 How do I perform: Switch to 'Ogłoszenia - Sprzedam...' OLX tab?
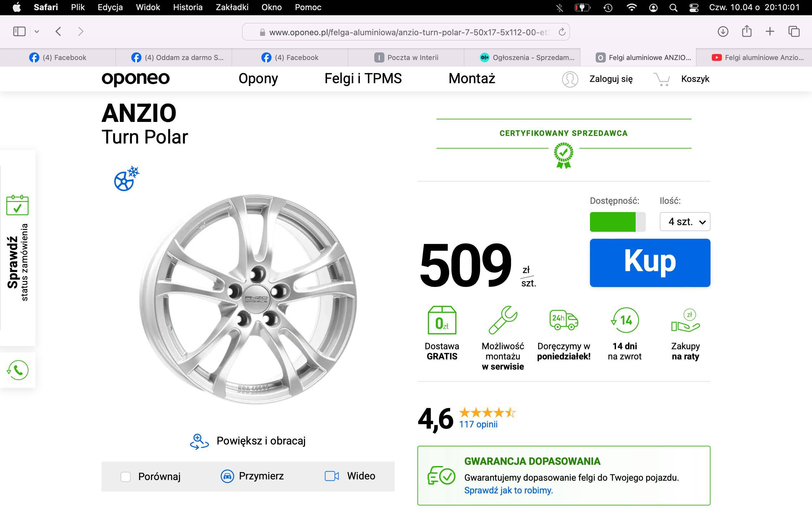522,57
